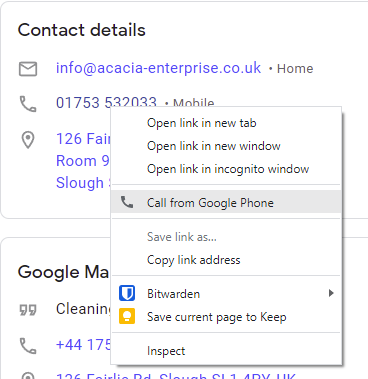Click the phone icon beside +44 number
This screenshot has width=368, height=379.
point(28,346)
